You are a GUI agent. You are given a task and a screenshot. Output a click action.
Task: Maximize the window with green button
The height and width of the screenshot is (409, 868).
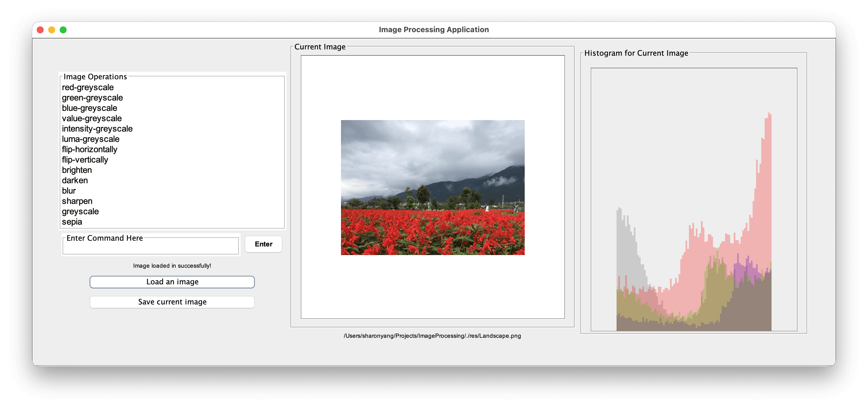(63, 30)
